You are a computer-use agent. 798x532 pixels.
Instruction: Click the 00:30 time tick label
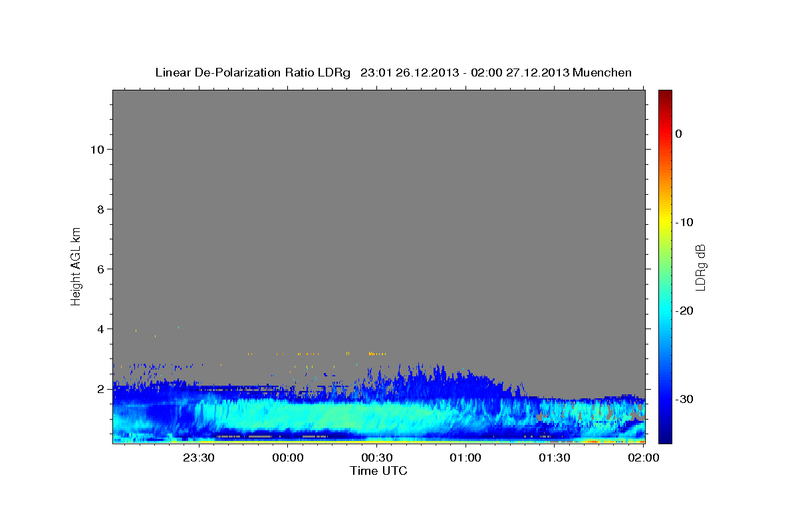click(x=377, y=458)
